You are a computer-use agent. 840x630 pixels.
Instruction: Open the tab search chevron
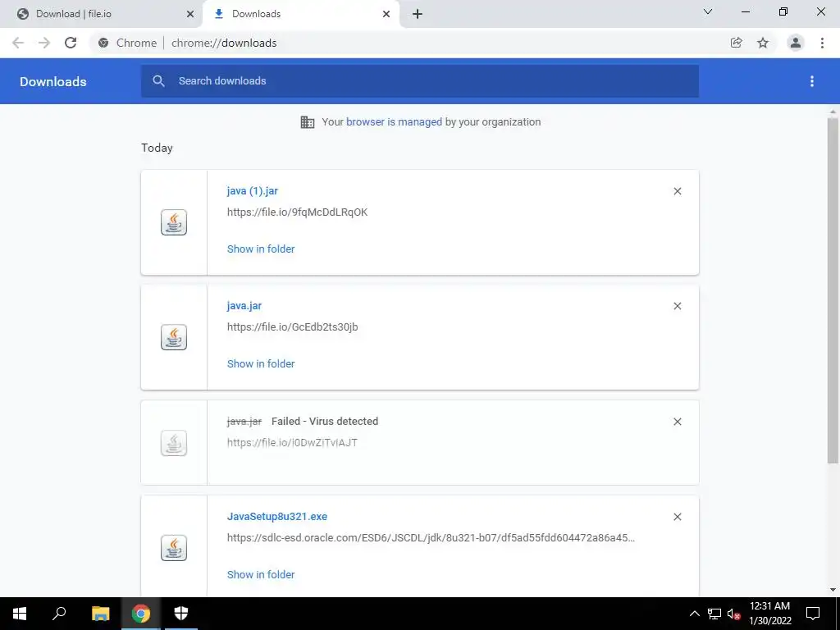(x=708, y=11)
